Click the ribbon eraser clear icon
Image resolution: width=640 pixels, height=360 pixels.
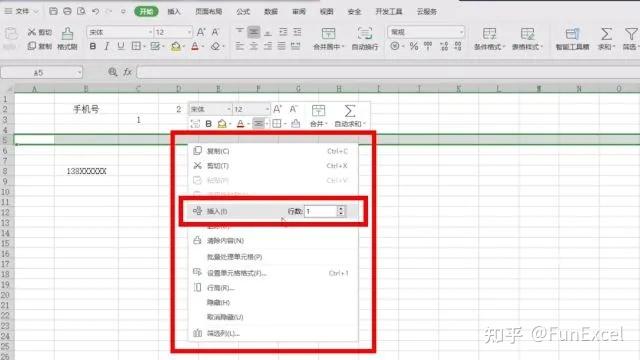[x=215, y=46]
